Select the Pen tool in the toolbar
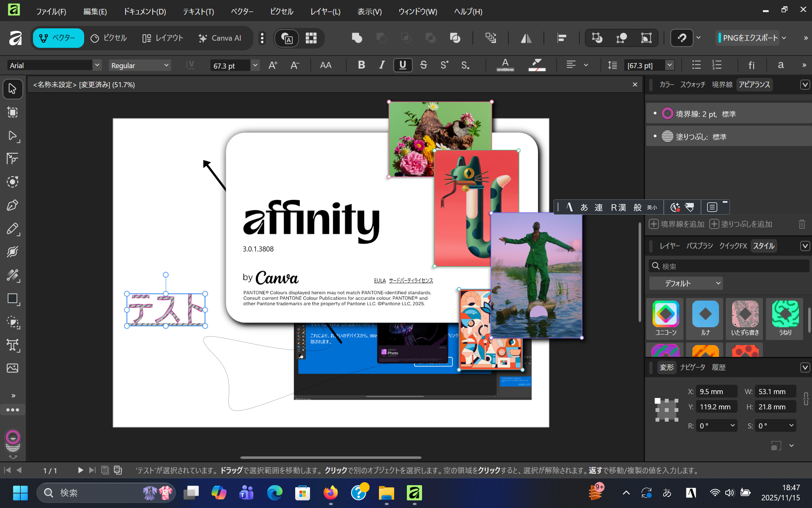The image size is (812, 508). tap(13, 205)
